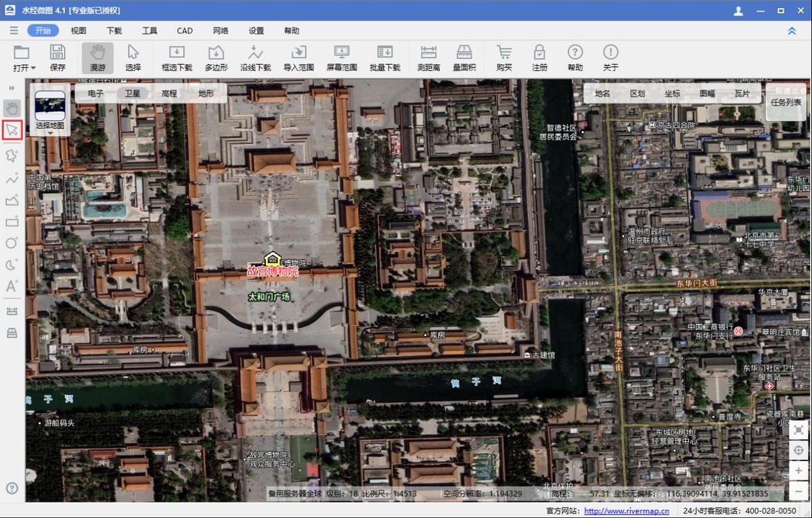Toggle the 区划 district overlay
Viewport: 812px width, 518px height.
pyautogui.click(x=637, y=93)
